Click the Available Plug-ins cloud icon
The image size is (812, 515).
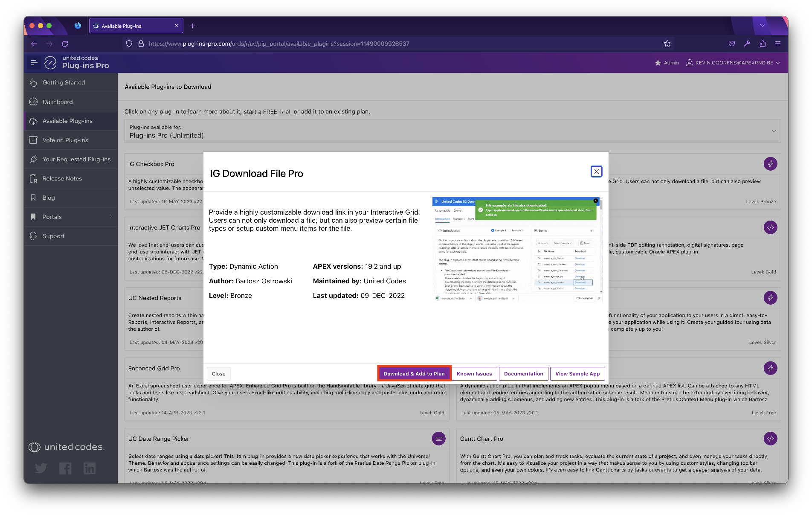click(33, 121)
